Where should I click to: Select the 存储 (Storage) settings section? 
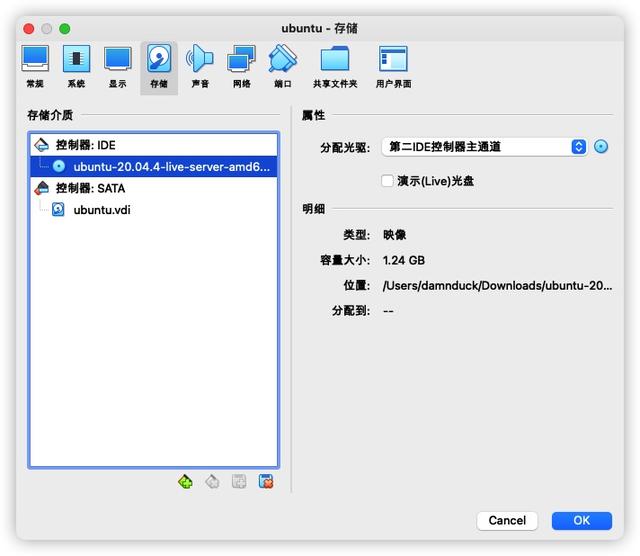(159, 68)
